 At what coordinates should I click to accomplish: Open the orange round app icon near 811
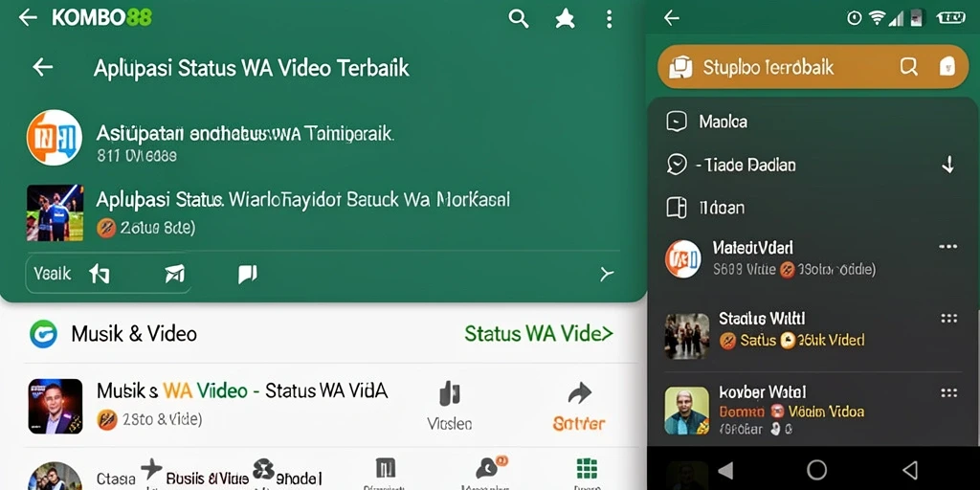(55, 138)
